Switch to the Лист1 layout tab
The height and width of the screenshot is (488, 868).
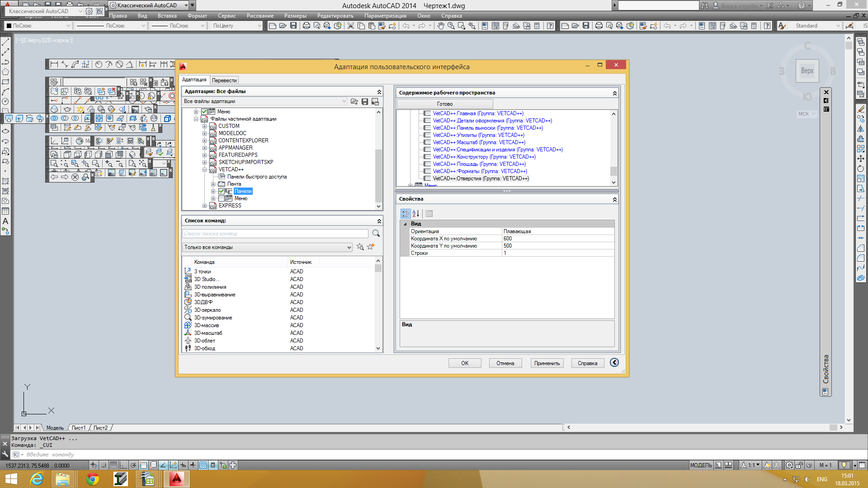pyautogui.click(x=79, y=427)
